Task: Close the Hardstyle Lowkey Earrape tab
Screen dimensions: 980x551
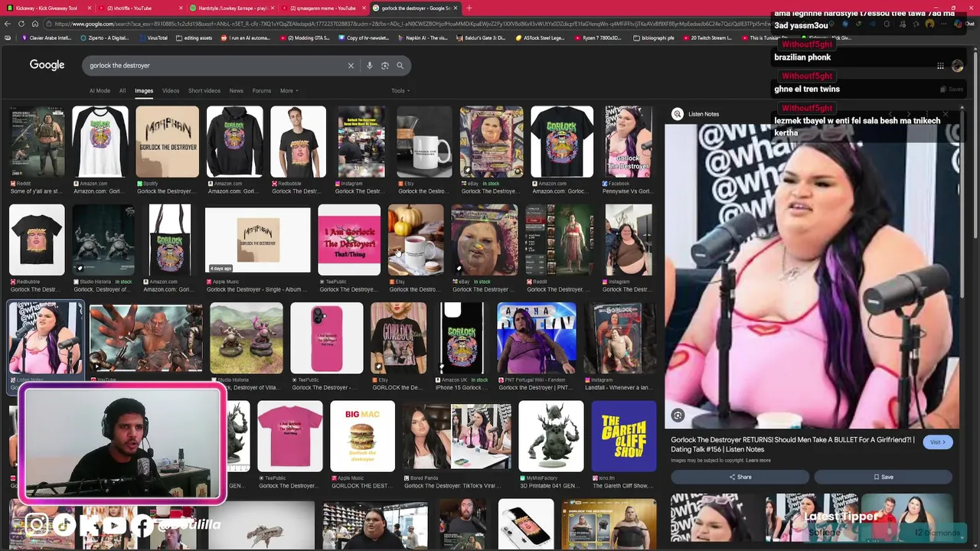Action: 273,8
